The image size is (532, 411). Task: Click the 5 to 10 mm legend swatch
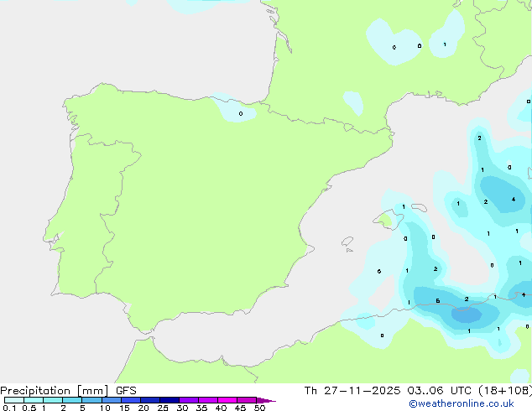coord(91,400)
